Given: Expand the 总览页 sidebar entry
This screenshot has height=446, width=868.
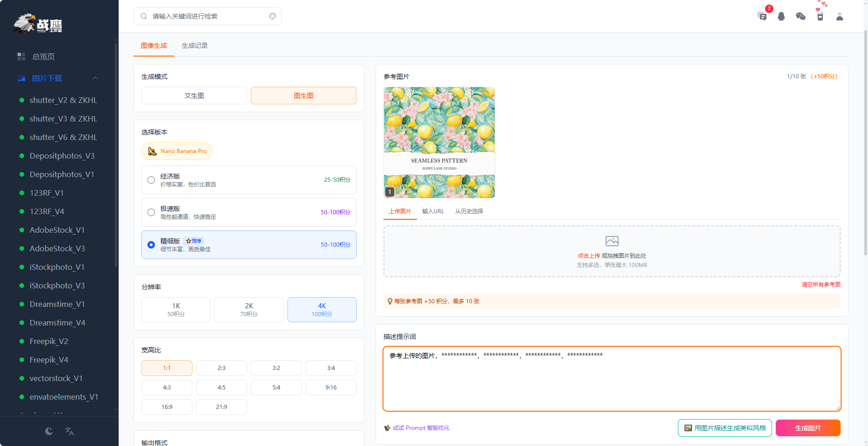Looking at the screenshot, I should point(43,56).
